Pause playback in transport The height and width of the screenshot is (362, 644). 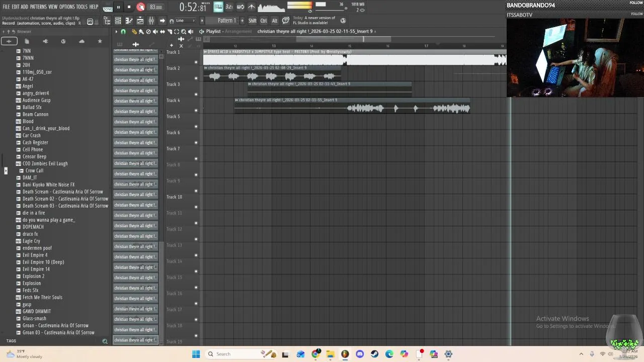(118, 7)
